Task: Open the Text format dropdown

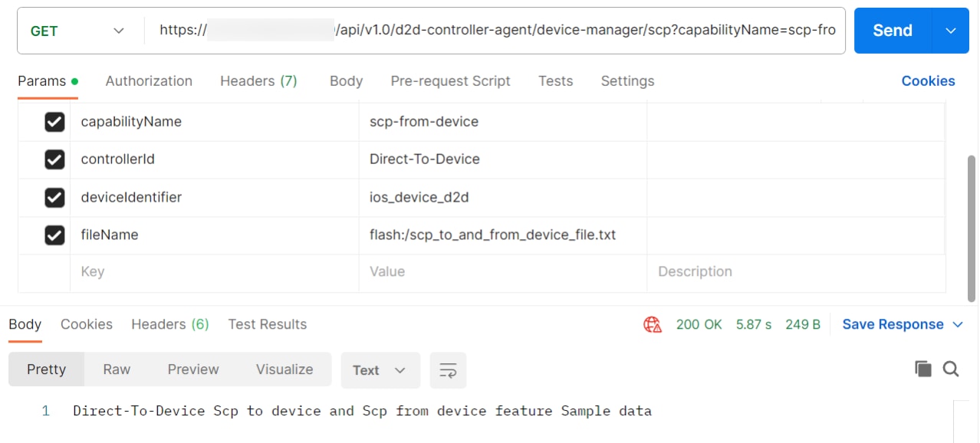Action: [x=380, y=370]
